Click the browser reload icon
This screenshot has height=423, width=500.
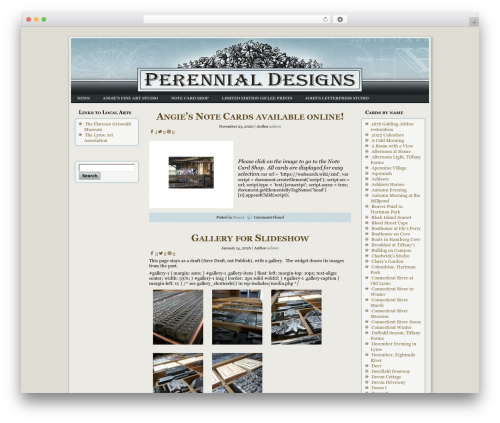325,20
